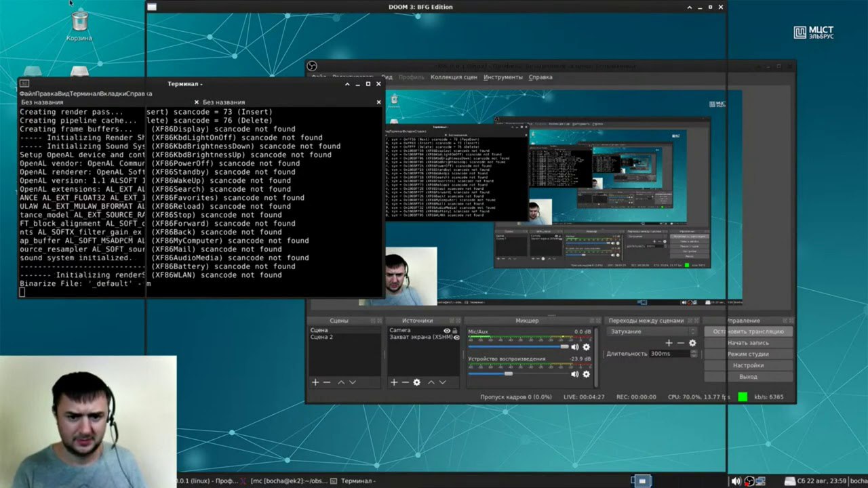This screenshot has width=868, height=488.
Task: Open Инструменты menu in OBS
Action: click(502, 77)
